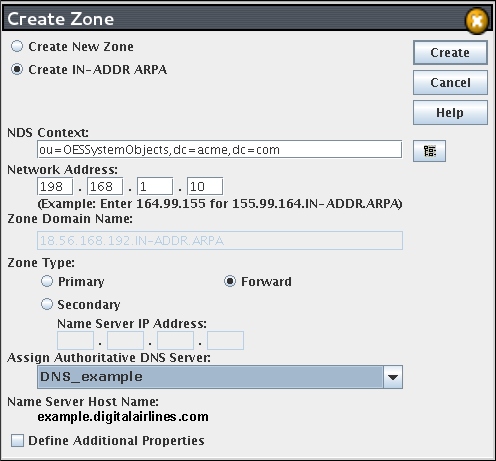Click the NDS Context label

pos(48,133)
